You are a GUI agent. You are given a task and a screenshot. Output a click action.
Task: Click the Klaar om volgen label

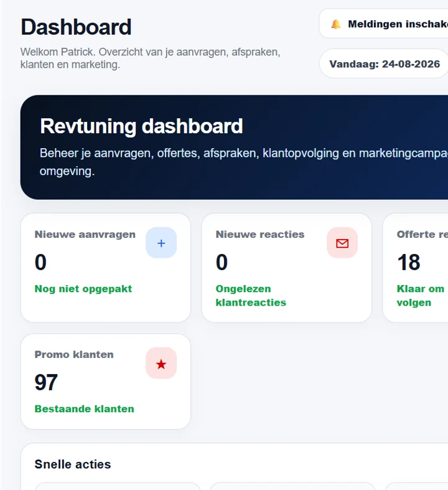click(x=420, y=296)
